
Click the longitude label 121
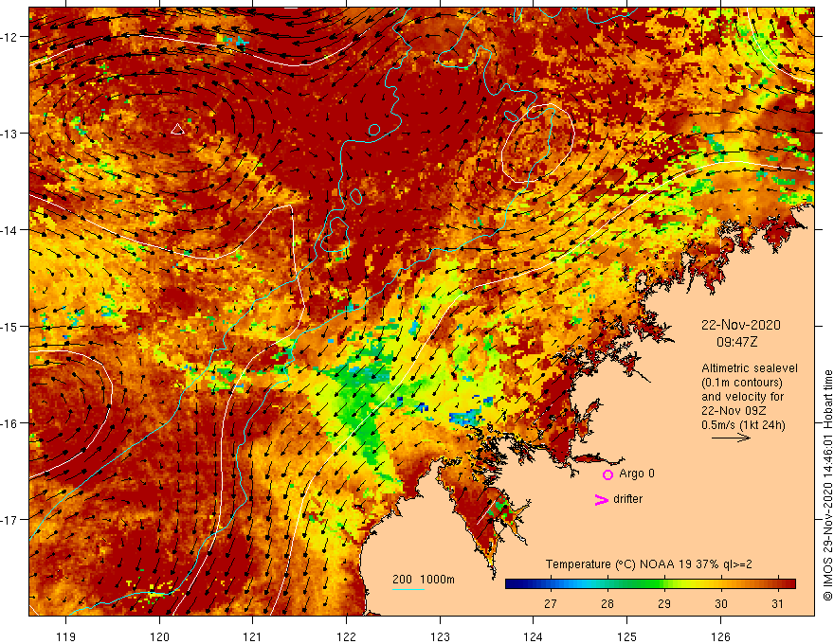(253, 636)
